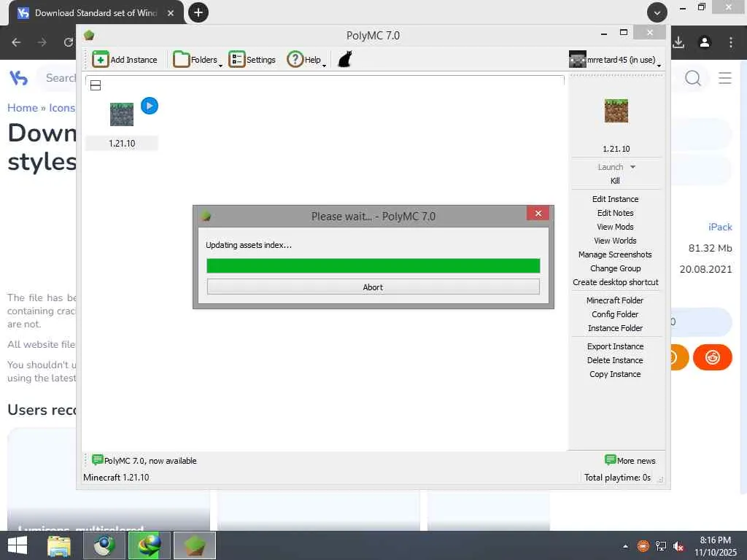
Task: Expand the Launch dropdown arrow
Action: click(x=632, y=167)
